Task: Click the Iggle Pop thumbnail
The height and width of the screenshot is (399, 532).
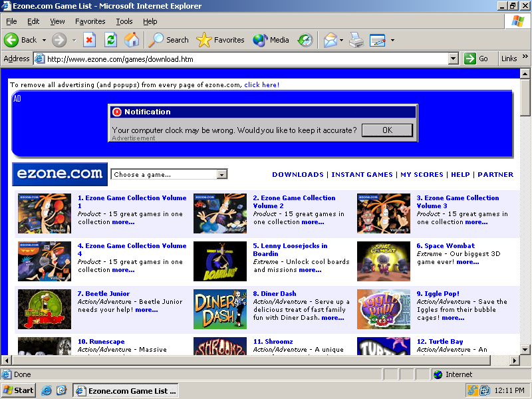Action: click(384, 309)
